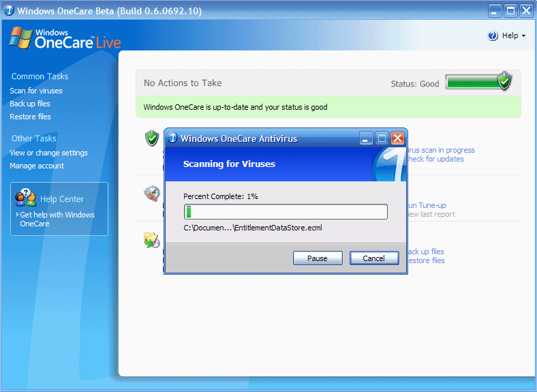537x392 pixels.
Task: Click the status shield checkmark icon
Action: 504,81
